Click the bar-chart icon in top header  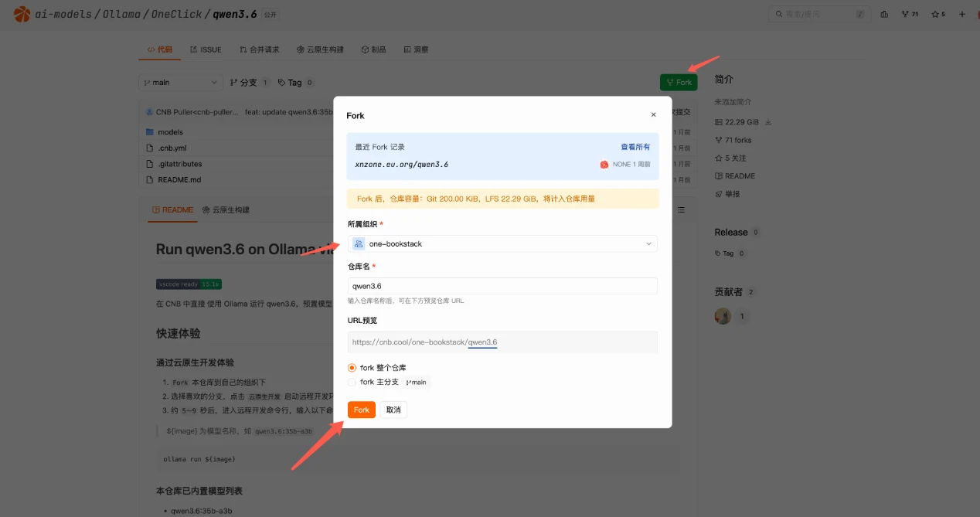(884, 14)
